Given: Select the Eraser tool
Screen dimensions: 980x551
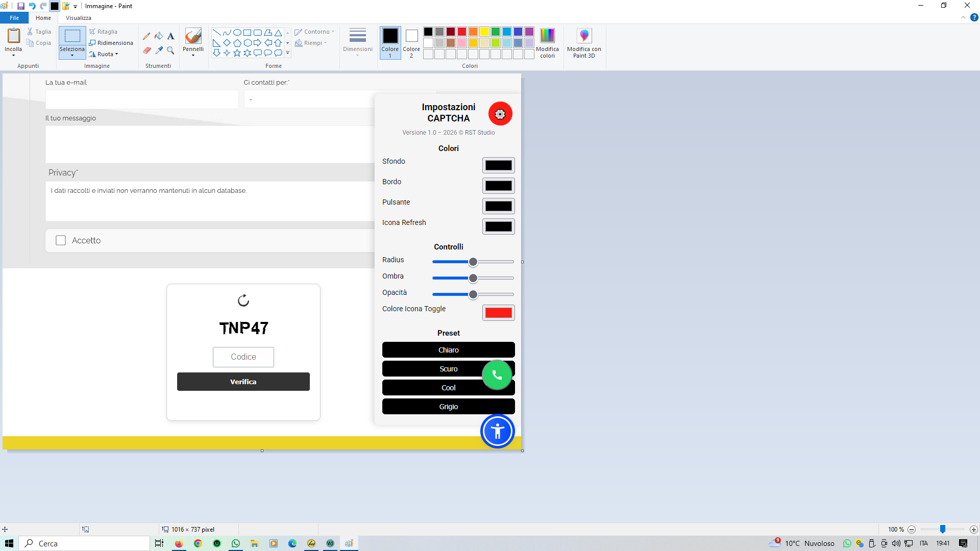Looking at the screenshot, I should (x=146, y=51).
